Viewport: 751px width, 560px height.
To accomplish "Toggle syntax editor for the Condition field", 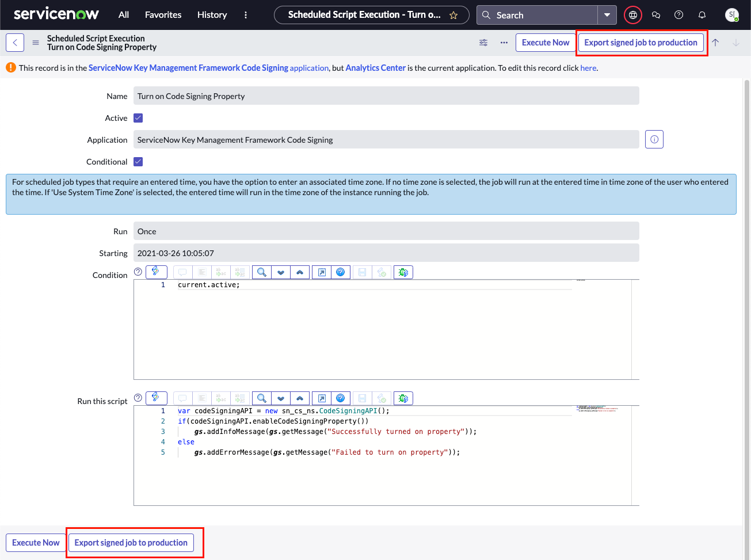I will [157, 272].
